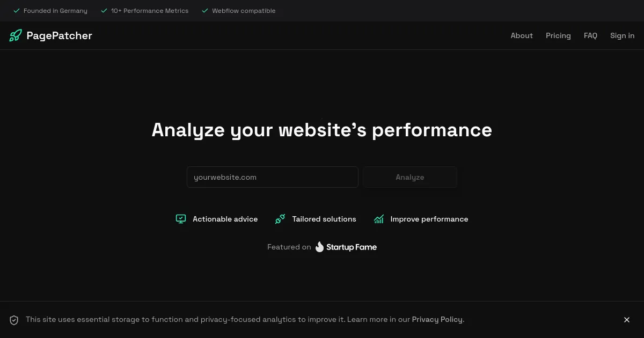The height and width of the screenshot is (338, 644).
Task: Open the About page
Action: [522, 35]
